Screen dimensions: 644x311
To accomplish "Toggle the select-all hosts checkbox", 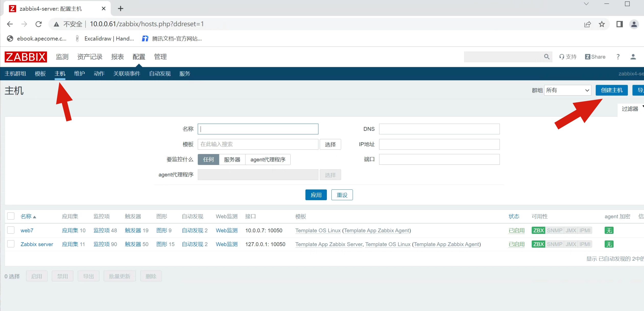I will [x=11, y=216].
